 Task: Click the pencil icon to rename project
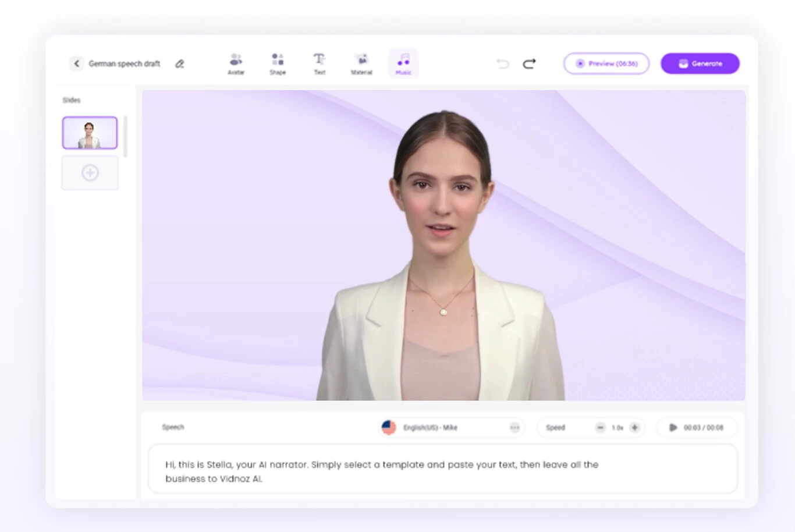[x=180, y=64]
